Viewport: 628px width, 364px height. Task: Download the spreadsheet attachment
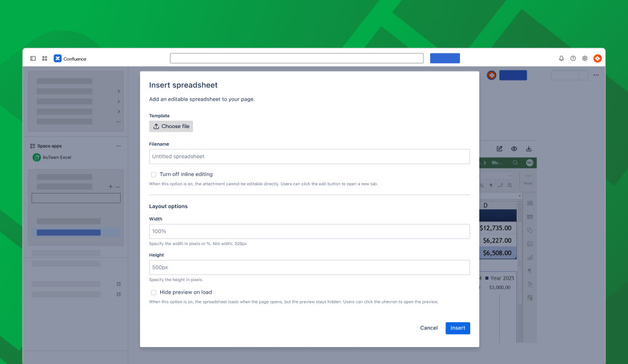pos(528,147)
